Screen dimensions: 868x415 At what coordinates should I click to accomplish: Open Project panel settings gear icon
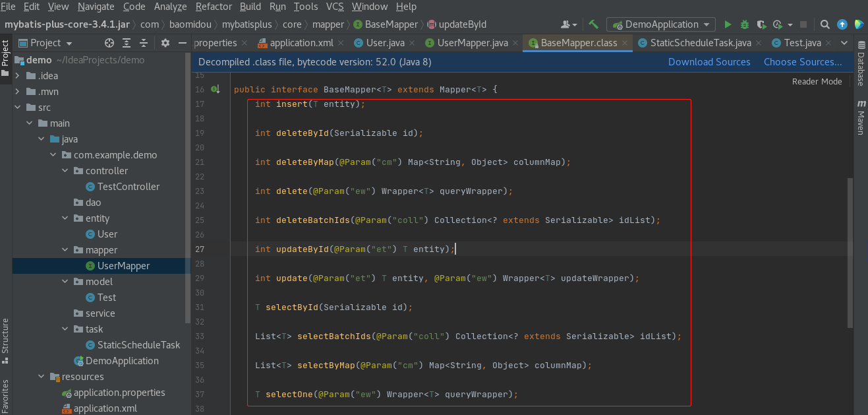tap(165, 43)
